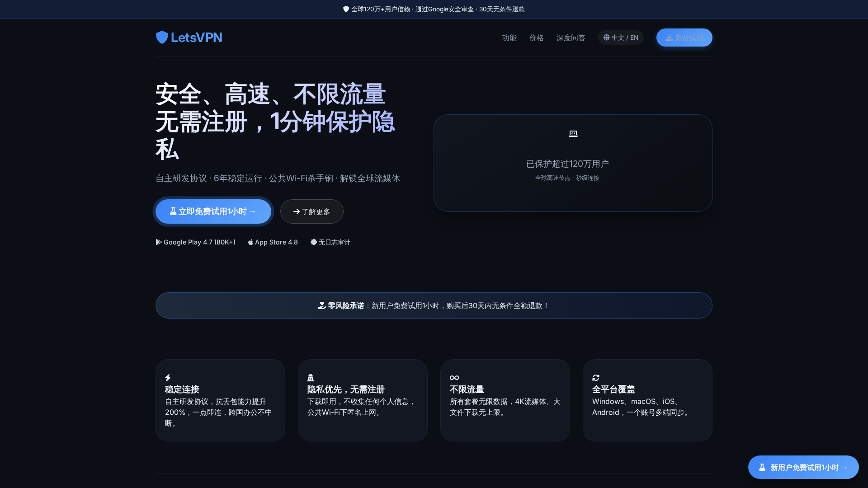Click the download icon in the 免费试用 button

coord(669,38)
